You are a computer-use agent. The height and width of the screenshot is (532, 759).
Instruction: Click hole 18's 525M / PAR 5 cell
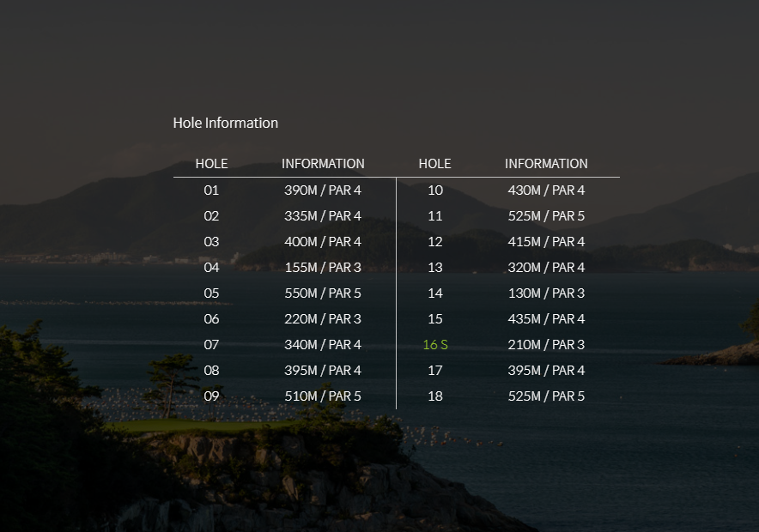(x=547, y=396)
